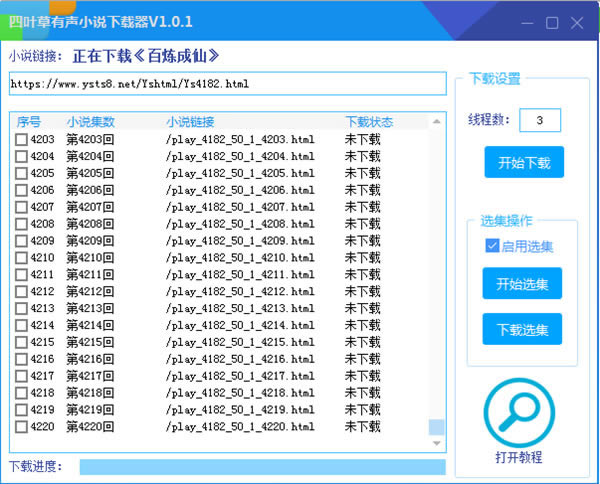600x484 pixels.
Task: Minimize the downloader window
Action: click(530, 22)
